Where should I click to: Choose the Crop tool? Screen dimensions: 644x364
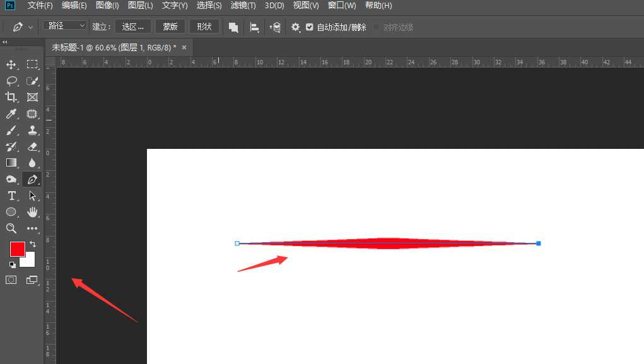11,97
